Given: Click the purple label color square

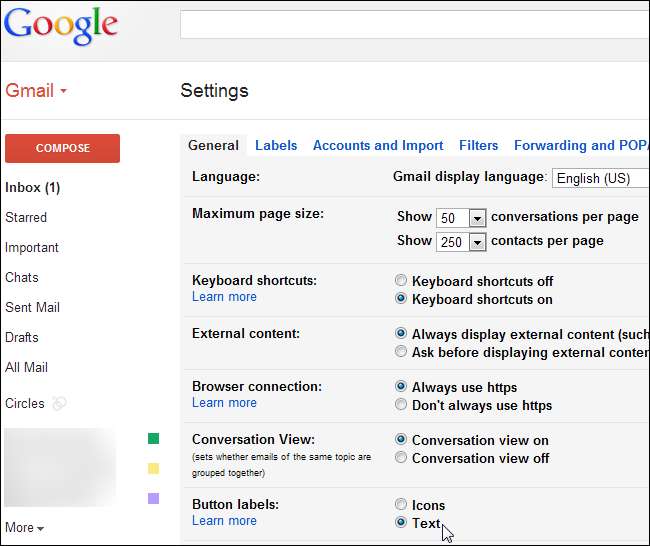Looking at the screenshot, I should tap(153, 498).
